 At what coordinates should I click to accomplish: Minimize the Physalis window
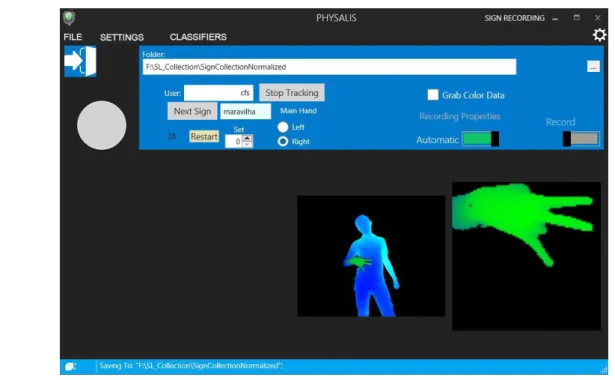click(x=555, y=18)
